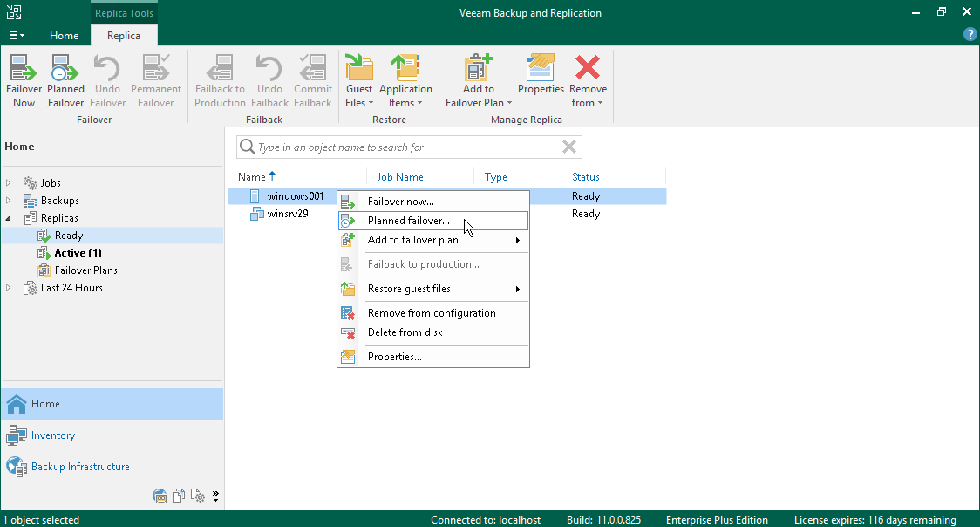
Task: Click the Status Ready cell for winsrv29
Action: [586, 214]
